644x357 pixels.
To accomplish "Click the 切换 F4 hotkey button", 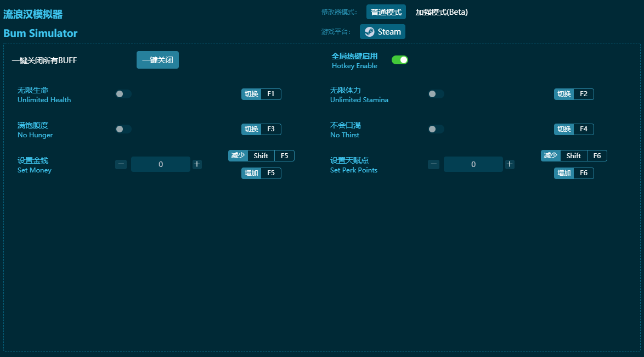I will pyautogui.click(x=574, y=129).
